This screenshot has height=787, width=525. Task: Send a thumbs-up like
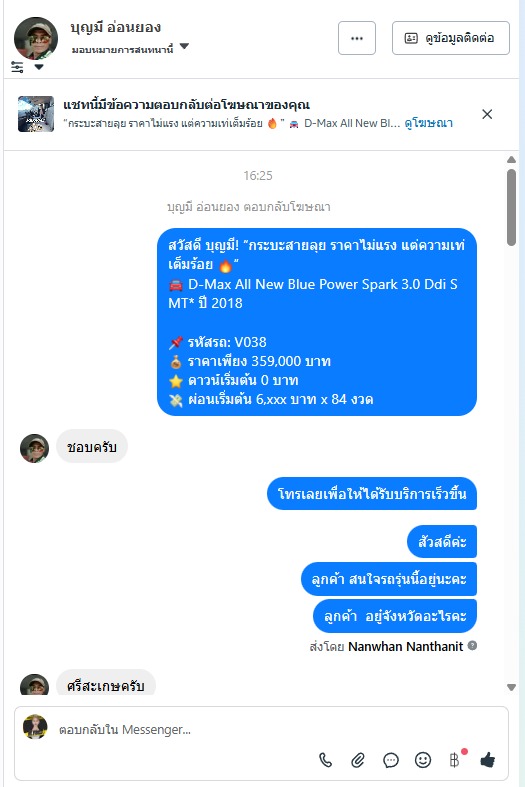487,760
